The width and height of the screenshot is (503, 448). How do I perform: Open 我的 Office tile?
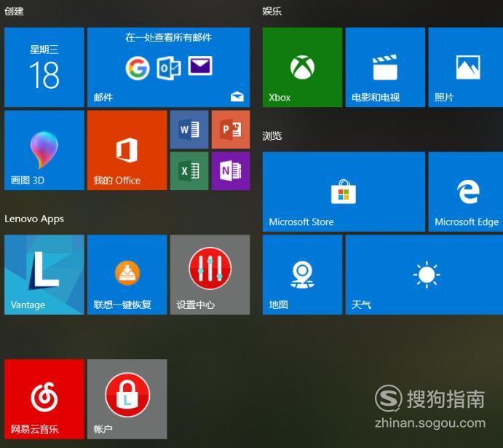[127, 150]
